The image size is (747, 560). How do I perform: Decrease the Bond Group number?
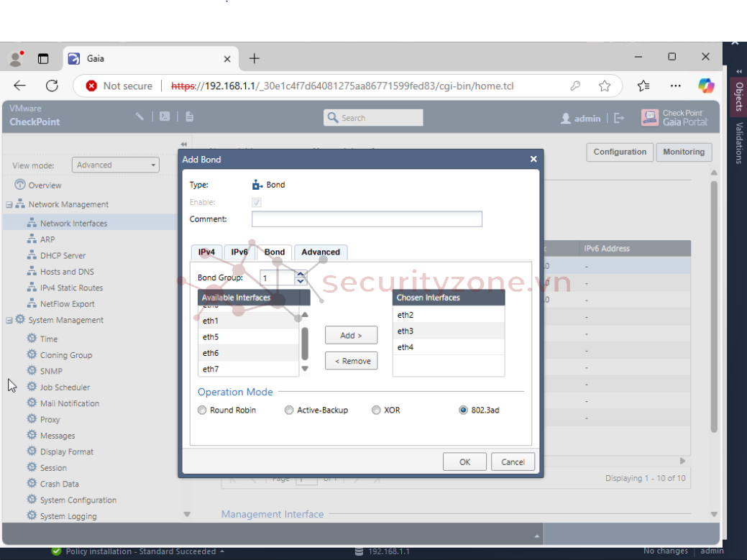[x=300, y=281]
